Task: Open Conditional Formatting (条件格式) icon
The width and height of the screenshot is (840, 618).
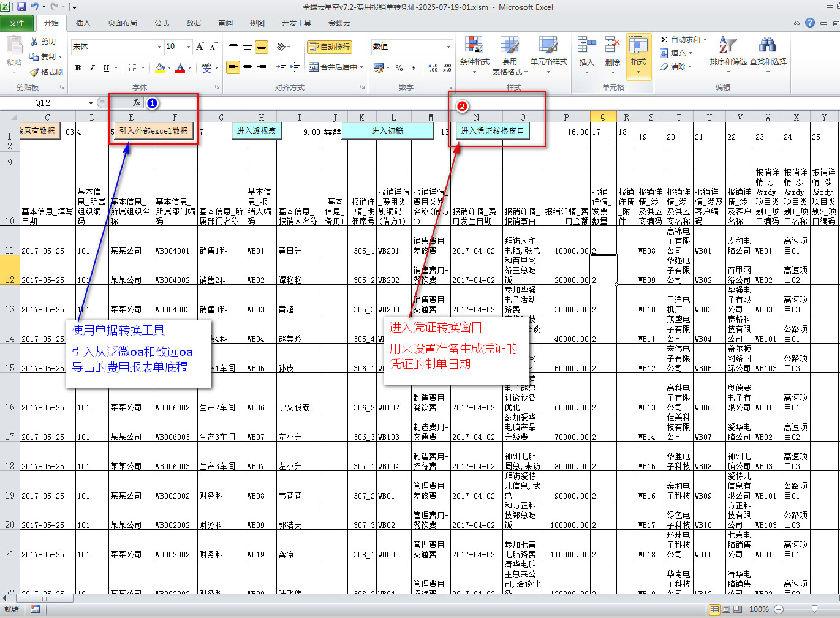Action: coord(474,46)
